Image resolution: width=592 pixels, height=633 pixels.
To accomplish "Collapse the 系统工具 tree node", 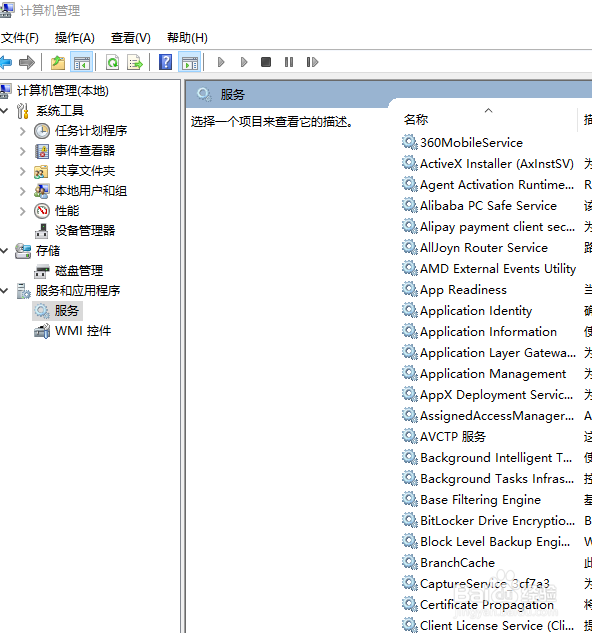I will 4,111.
